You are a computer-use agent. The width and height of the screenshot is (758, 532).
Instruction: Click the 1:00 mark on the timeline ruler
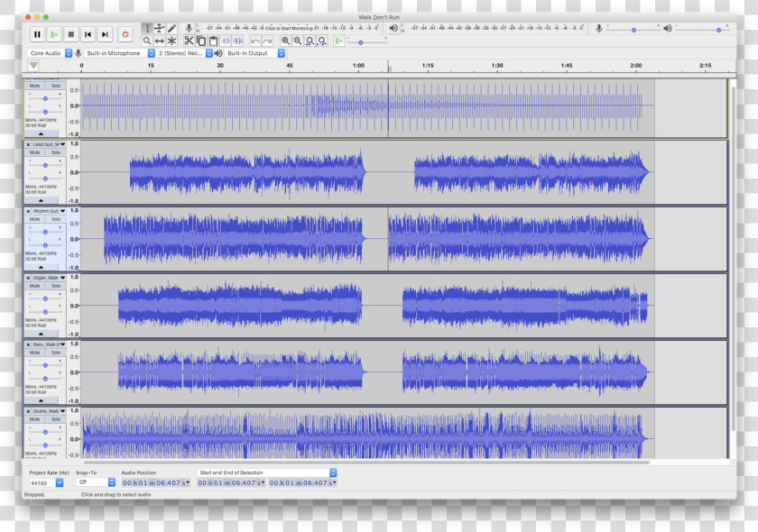(x=358, y=65)
